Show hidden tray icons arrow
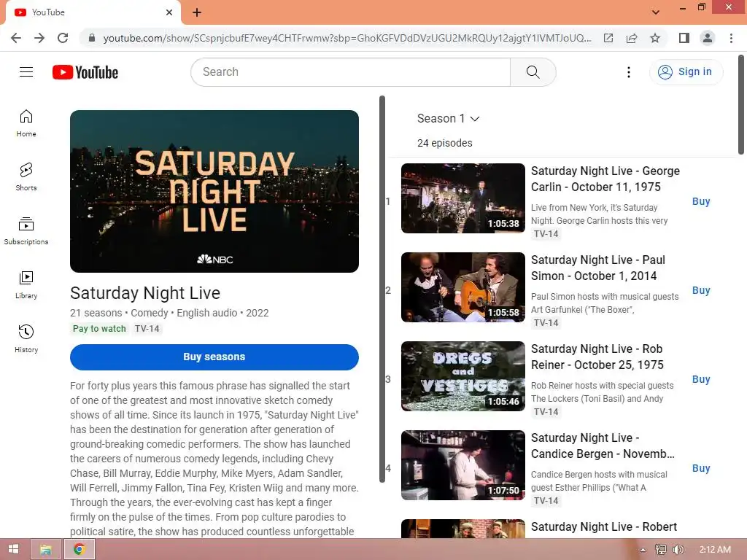 coord(643,550)
